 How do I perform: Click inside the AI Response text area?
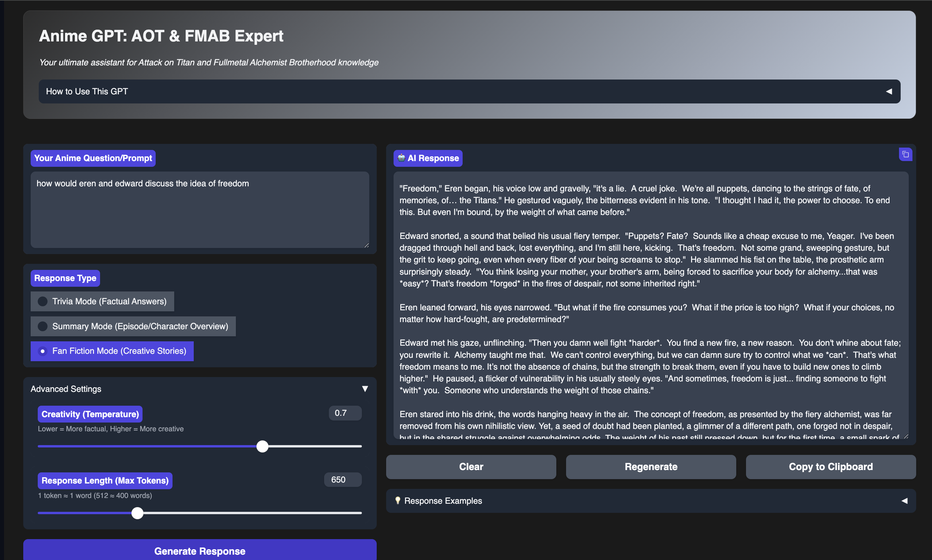tap(651, 305)
